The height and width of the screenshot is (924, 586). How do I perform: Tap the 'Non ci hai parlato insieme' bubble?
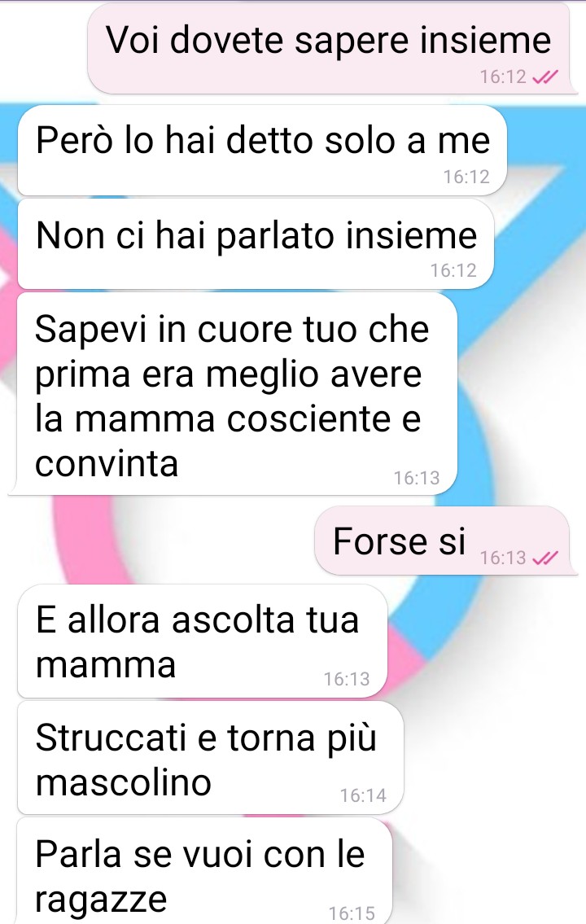[256, 244]
